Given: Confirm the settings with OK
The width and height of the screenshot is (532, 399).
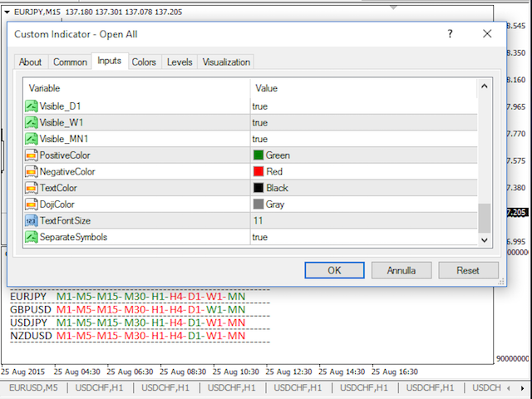Looking at the screenshot, I should click(x=334, y=270).
